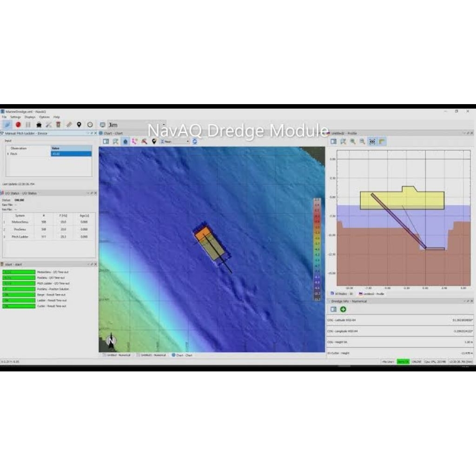Close the Dredge Info panel
Screen dimensions: 476x476
pos(472,301)
